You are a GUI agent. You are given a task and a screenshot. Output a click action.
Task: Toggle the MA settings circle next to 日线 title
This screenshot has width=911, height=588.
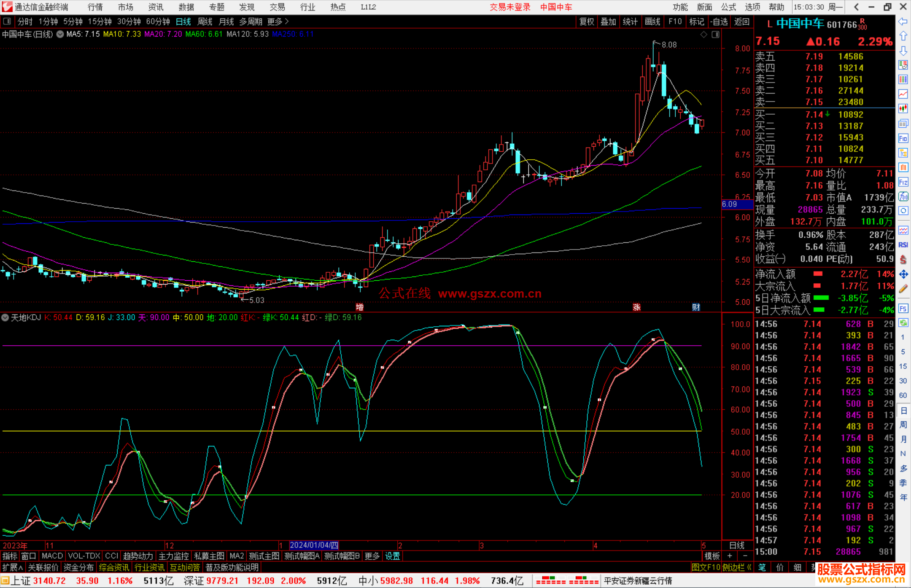[60, 34]
